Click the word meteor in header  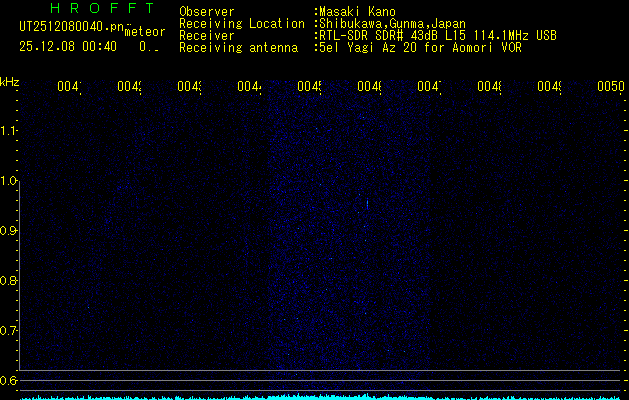click(145, 32)
